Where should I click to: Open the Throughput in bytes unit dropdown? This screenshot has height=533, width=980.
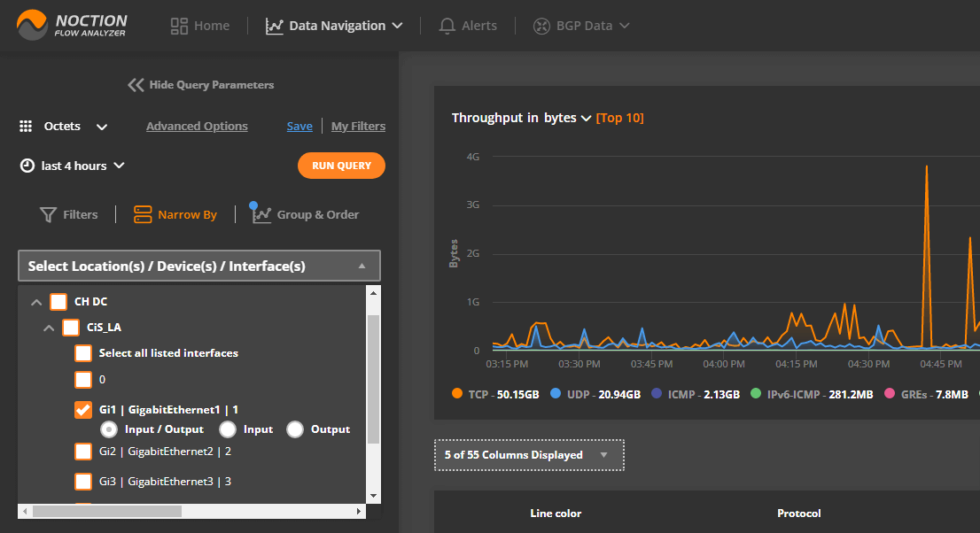[x=567, y=118]
